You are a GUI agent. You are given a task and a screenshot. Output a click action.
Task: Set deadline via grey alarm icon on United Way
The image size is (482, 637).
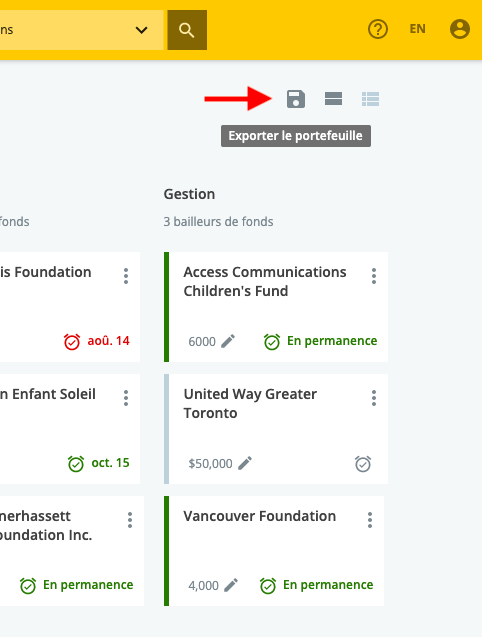(x=363, y=464)
